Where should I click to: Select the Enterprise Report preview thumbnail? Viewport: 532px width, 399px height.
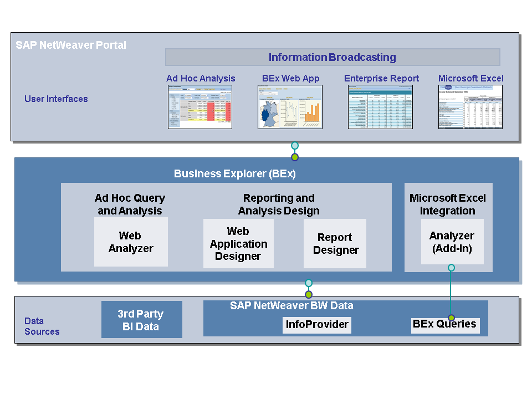point(380,107)
